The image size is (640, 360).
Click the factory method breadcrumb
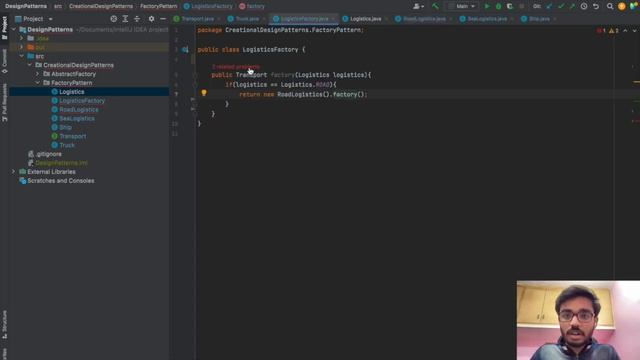click(252, 6)
